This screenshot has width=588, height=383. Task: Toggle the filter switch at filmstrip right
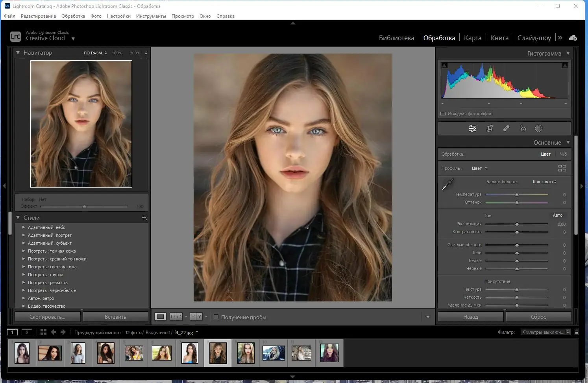click(577, 332)
